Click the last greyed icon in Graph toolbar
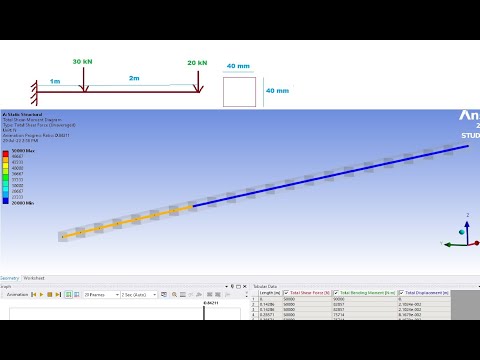The height and width of the screenshot is (360, 480). pyautogui.click(x=228, y=295)
